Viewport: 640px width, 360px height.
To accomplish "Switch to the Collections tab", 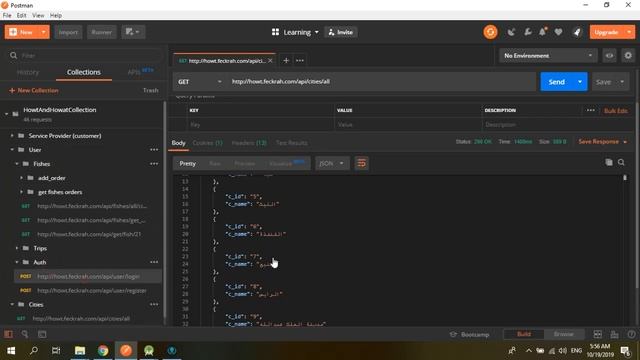I will click(x=84, y=72).
